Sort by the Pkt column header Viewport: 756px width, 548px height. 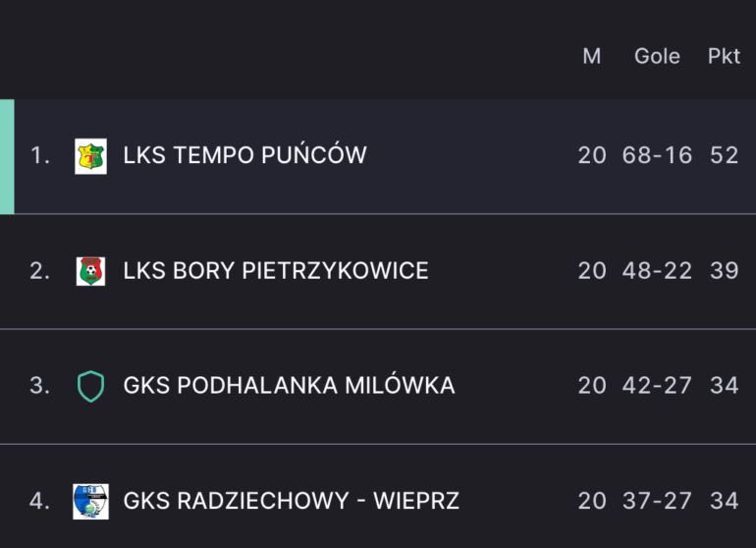724,56
